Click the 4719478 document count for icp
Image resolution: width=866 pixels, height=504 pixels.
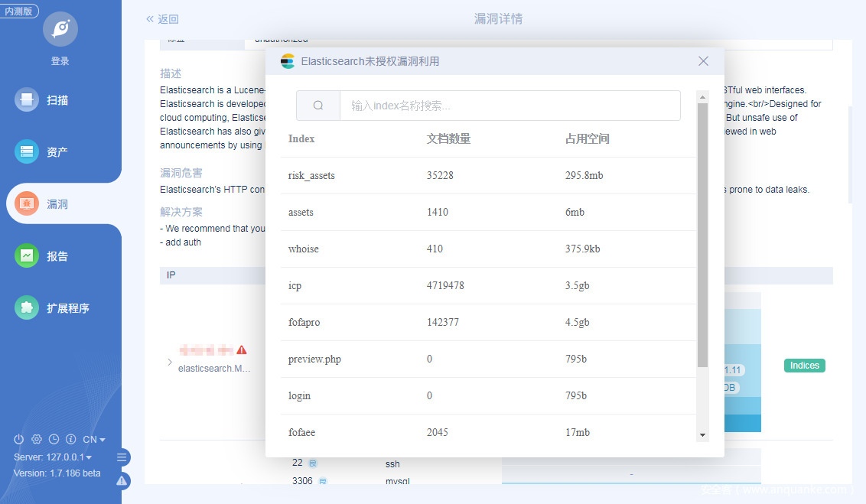coord(445,285)
